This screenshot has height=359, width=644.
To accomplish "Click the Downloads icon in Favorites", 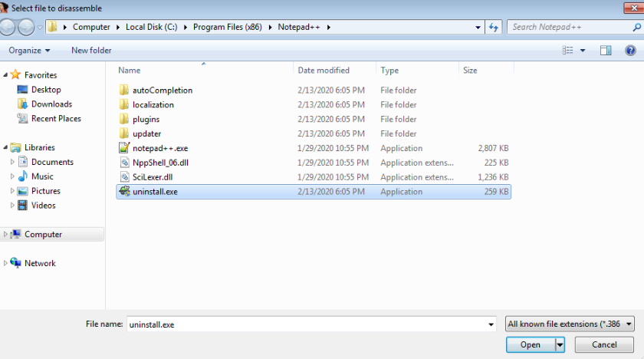I will [x=22, y=104].
